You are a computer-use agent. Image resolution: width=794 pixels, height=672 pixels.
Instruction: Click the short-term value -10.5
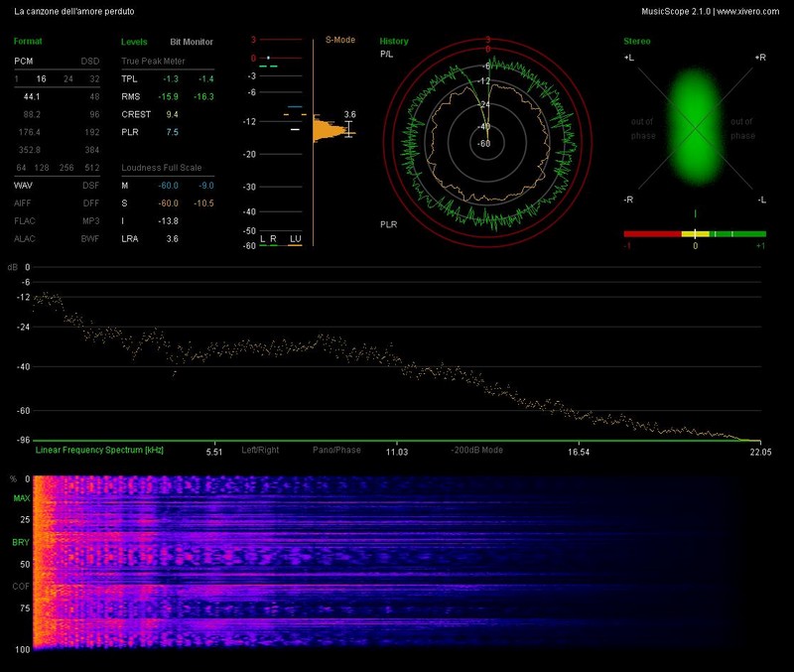click(x=203, y=203)
